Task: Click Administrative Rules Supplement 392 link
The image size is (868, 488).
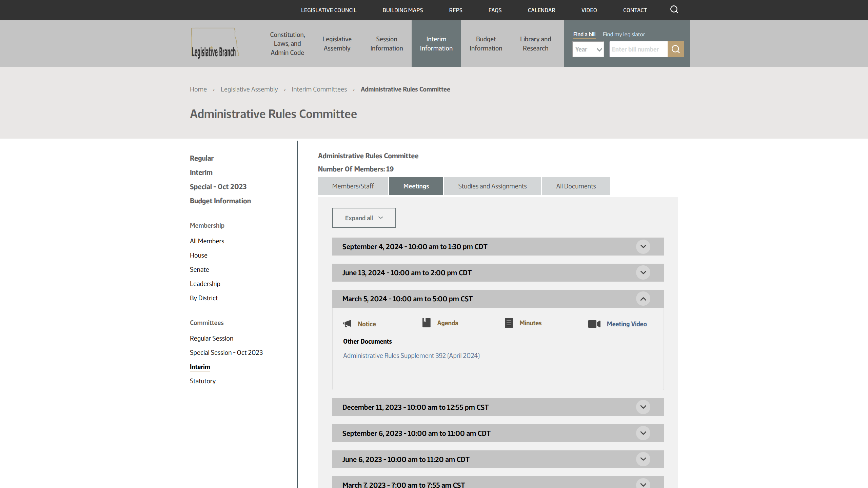Action: click(x=411, y=355)
